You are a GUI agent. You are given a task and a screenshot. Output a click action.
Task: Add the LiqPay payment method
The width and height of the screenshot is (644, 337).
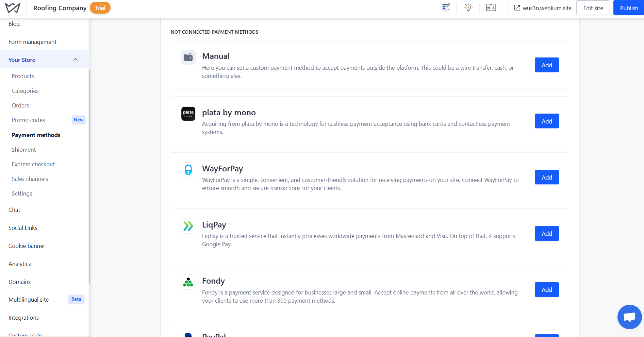point(546,234)
